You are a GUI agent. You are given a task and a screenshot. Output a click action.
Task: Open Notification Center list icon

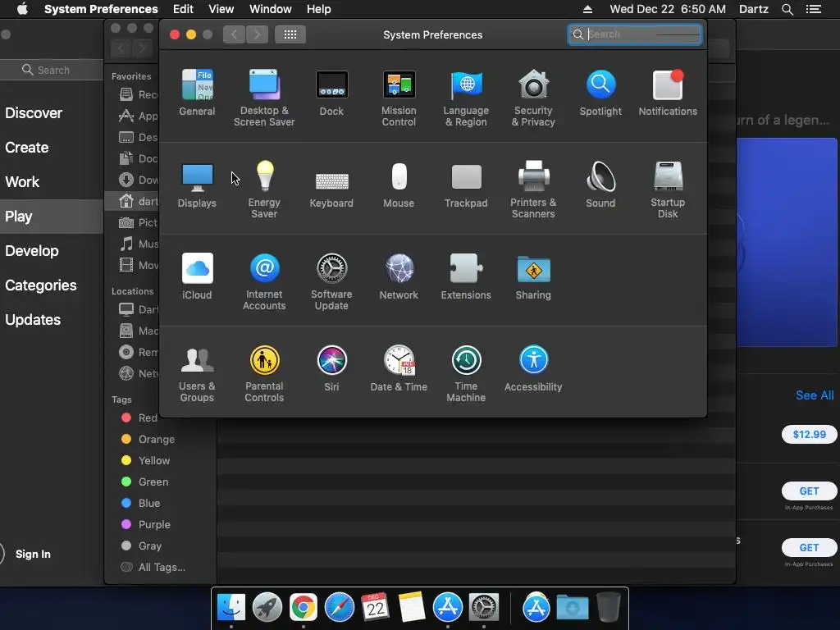pyautogui.click(x=814, y=9)
